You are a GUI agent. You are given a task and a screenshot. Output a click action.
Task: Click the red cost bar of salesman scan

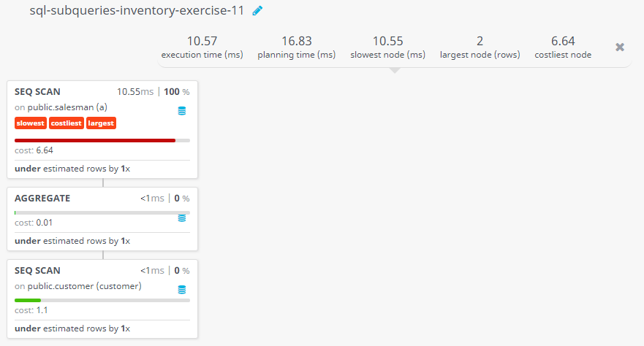tap(95, 141)
